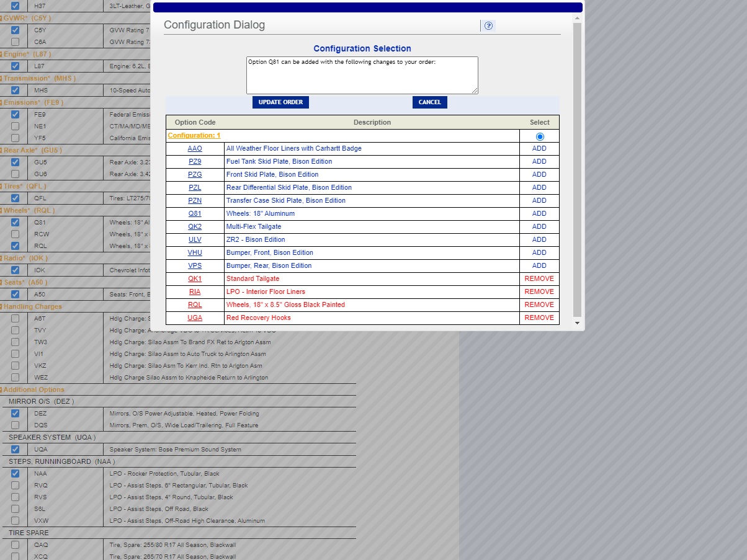Viewport: 747px width, 560px height.
Task: Check the QAA spare tire checkbox
Action: [15, 545]
